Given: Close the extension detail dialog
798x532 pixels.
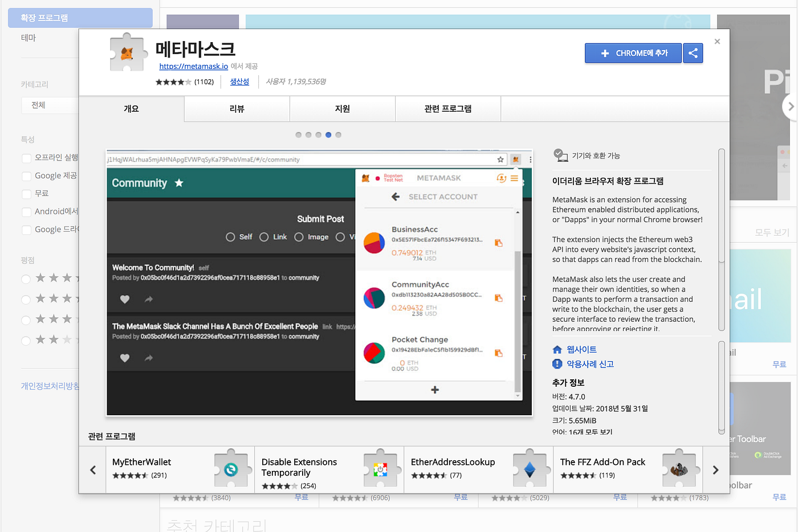Looking at the screenshot, I should tap(717, 42).
